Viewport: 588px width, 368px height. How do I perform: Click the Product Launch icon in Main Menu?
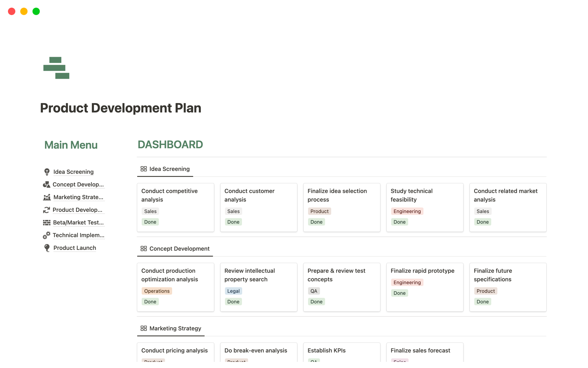point(47,247)
